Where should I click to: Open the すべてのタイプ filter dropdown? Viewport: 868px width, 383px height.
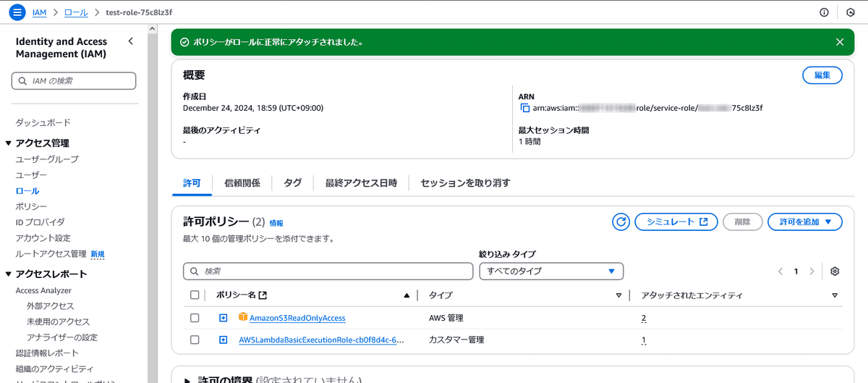click(551, 272)
